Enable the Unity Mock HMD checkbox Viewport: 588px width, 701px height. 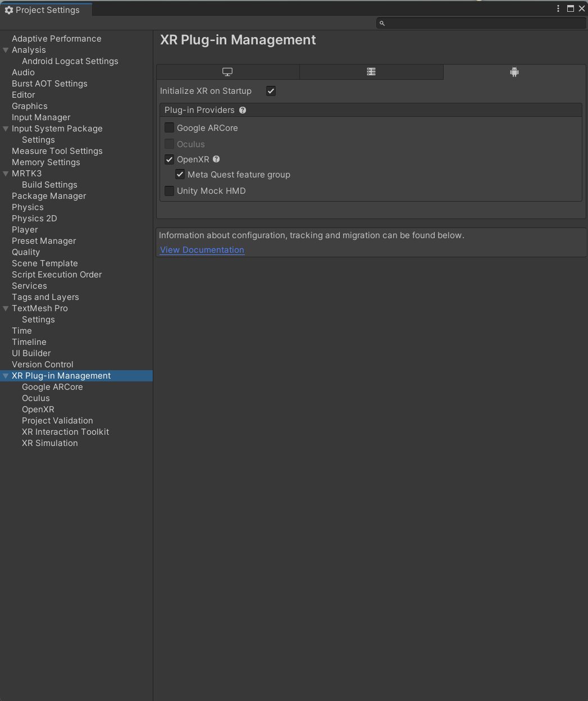pos(169,190)
